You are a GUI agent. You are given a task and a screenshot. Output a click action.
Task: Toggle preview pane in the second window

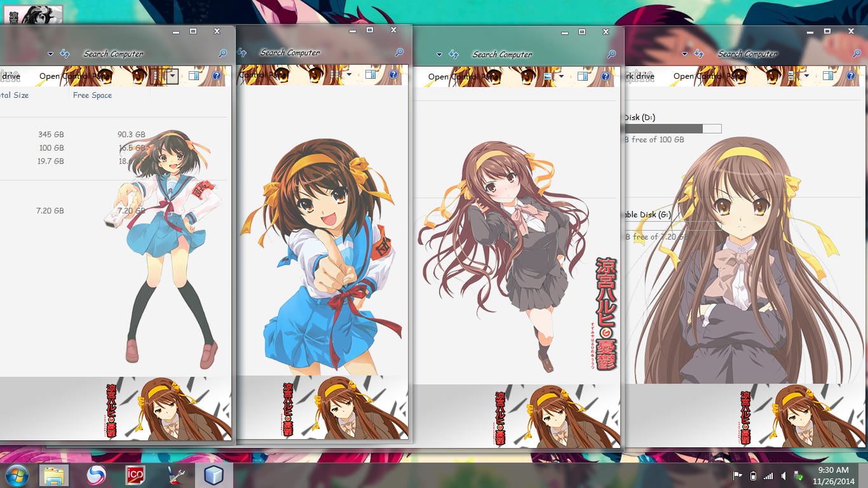point(370,75)
